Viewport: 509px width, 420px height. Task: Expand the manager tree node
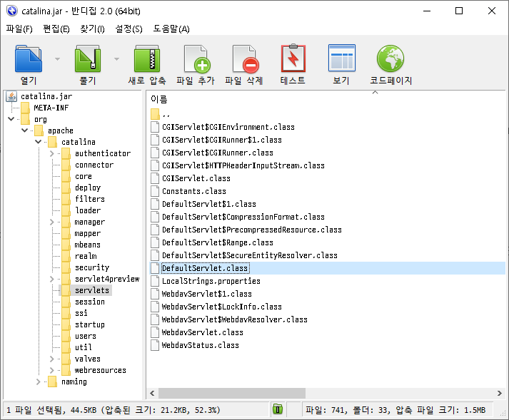pyautogui.click(x=51, y=222)
